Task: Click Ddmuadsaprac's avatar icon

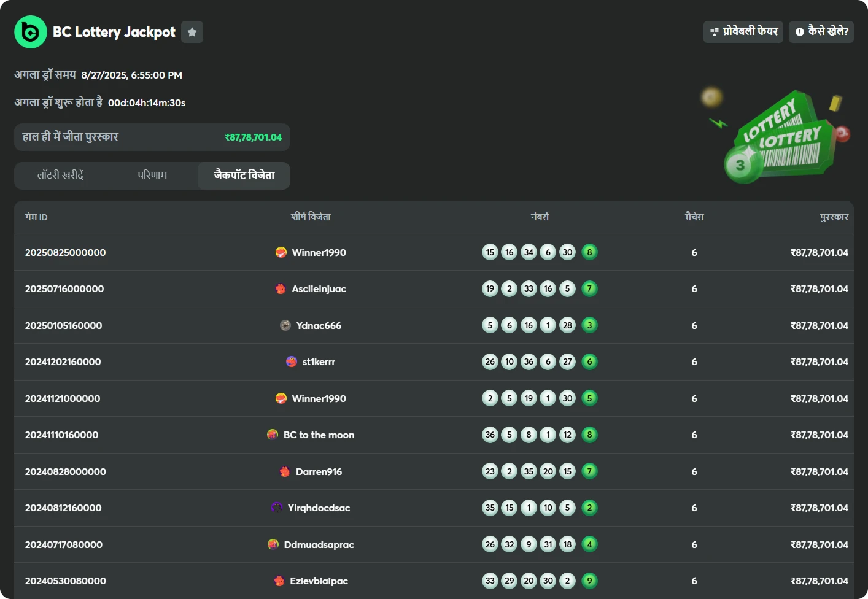Action: pos(273,544)
